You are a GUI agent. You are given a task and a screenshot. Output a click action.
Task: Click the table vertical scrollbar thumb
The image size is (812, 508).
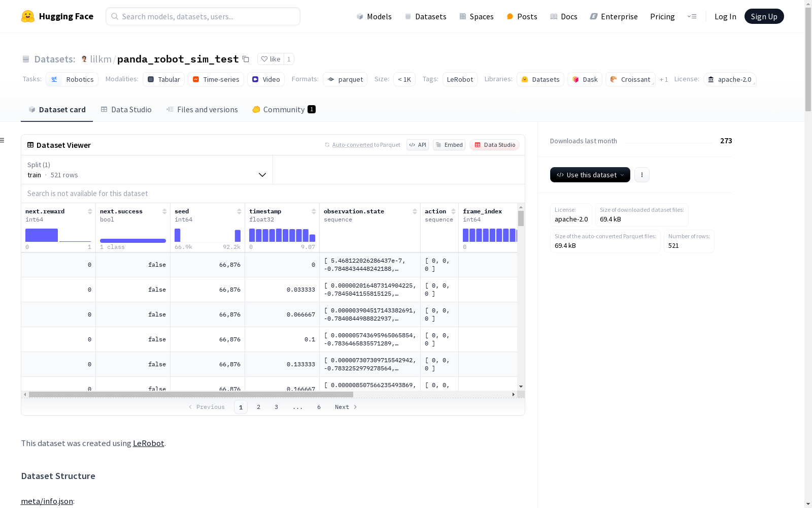click(x=521, y=218)
